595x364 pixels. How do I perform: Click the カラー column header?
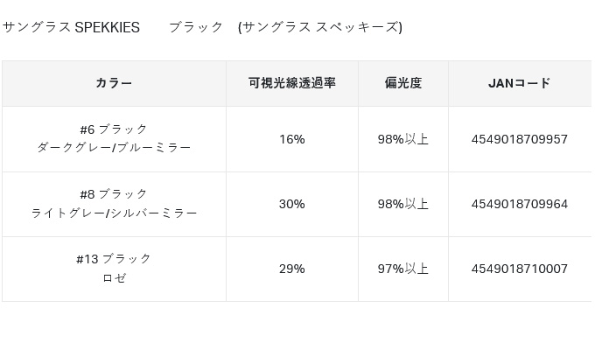coord(114,83)
